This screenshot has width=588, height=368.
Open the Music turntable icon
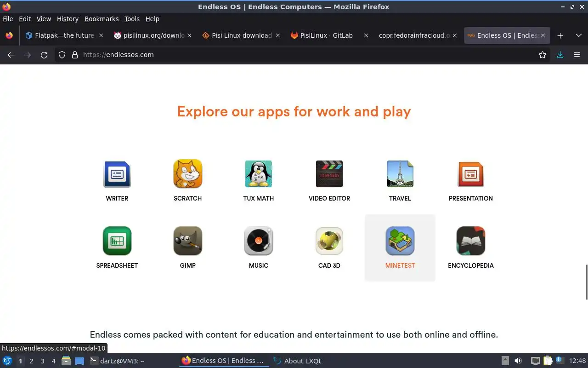259,241
